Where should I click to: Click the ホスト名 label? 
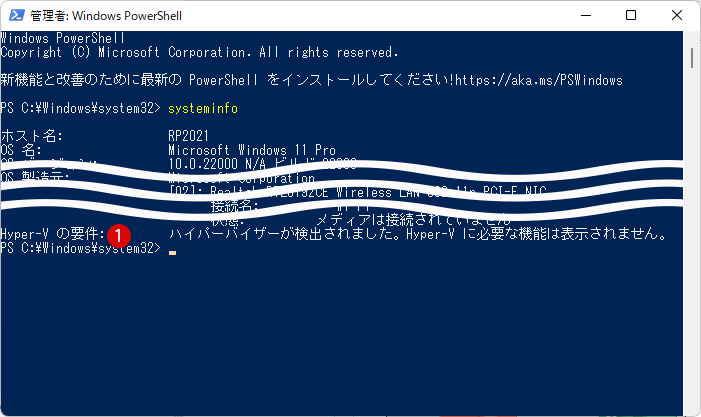[32, 136]
